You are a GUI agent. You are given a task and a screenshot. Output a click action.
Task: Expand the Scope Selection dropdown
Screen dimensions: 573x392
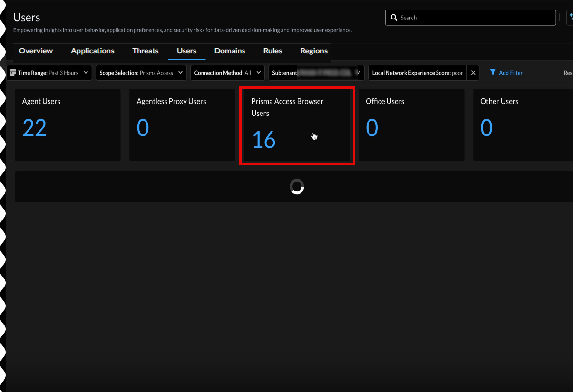(x=141, y=73)
